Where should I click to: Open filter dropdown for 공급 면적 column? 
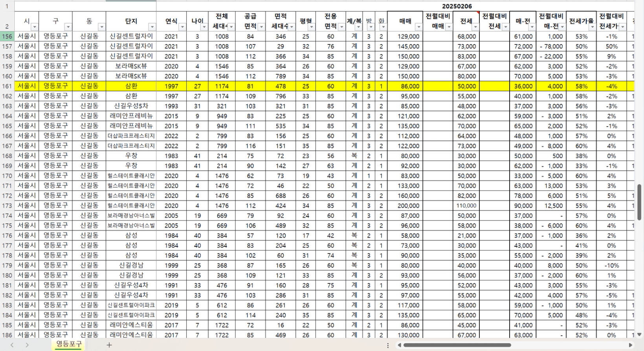click(261, 27)
